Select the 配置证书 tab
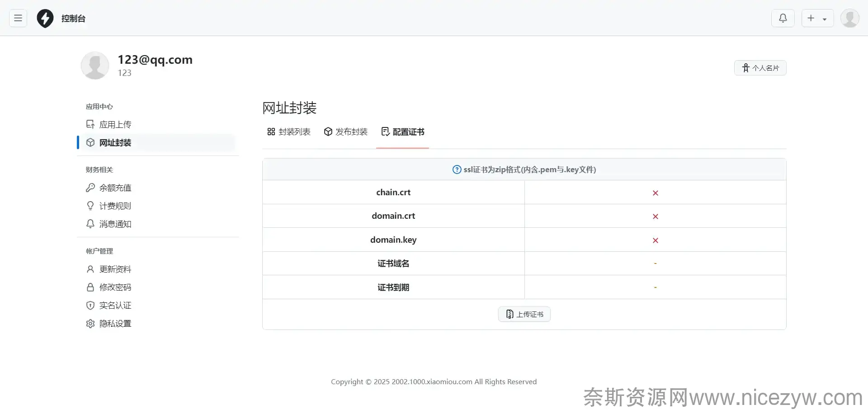 tap(403, 132)
